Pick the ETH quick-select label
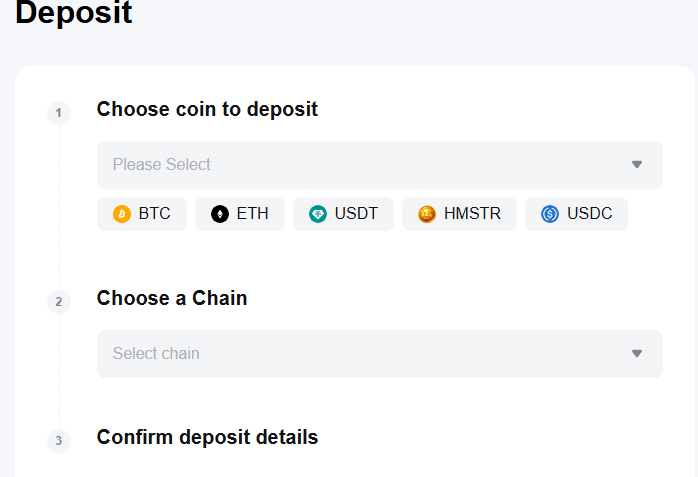 [x=252, y=214]
